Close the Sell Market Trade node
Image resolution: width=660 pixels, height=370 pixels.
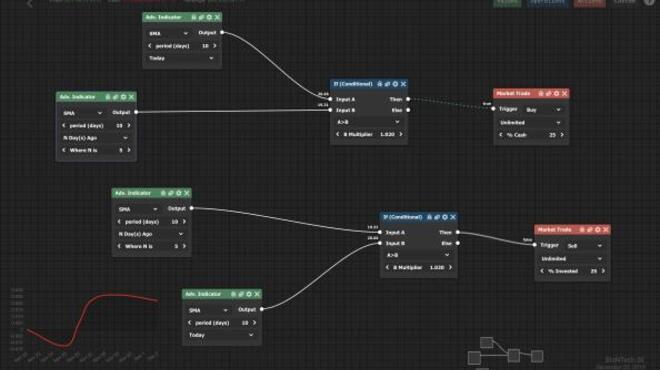(606, 230)
